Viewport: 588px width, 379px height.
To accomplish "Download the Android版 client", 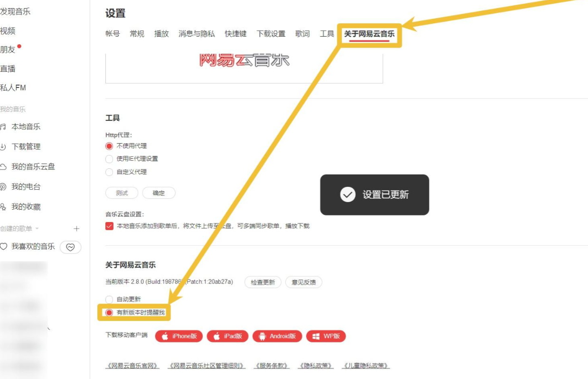I will tap(277, 336).
